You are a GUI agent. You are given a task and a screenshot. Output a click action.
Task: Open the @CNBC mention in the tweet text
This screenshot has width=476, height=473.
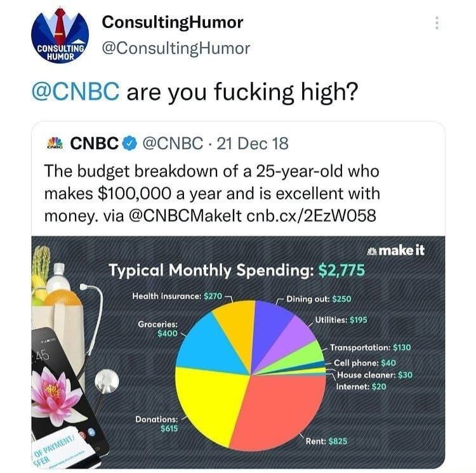coord(76,92)
